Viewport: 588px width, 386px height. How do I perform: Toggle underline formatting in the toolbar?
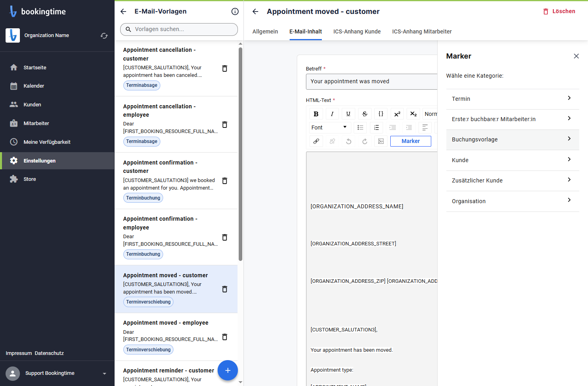(x=349, y=114)
